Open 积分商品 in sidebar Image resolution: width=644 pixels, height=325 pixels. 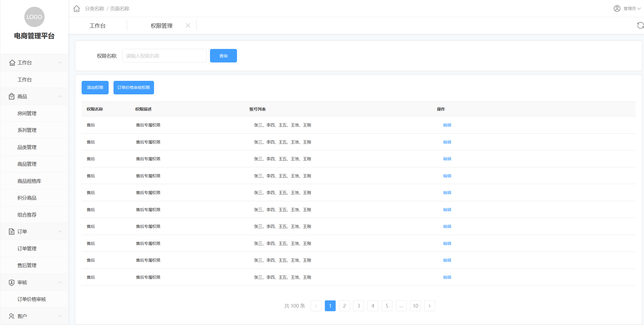click(x=34, y=198)
